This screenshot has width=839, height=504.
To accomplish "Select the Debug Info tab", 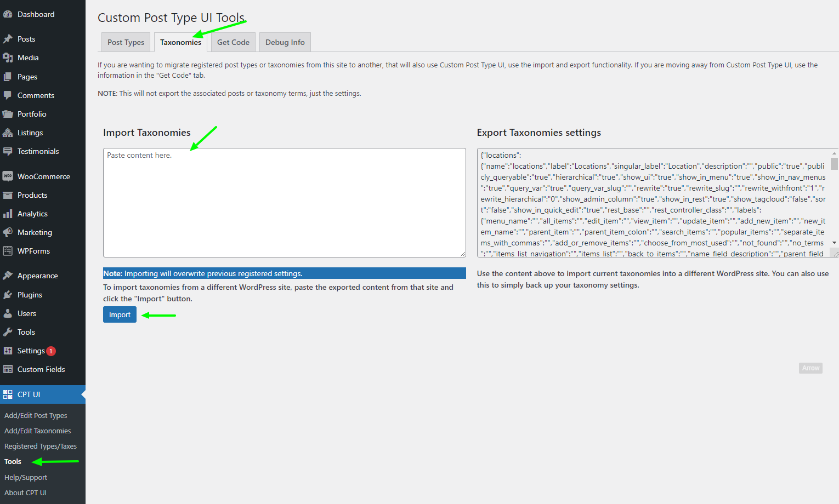I will click(x=285, y=42).
